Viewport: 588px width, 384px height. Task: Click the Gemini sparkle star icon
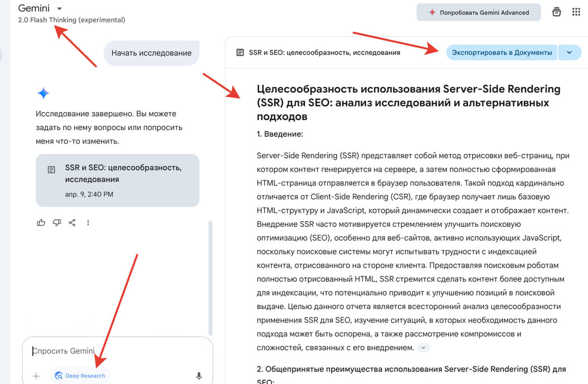click(43, 93)
